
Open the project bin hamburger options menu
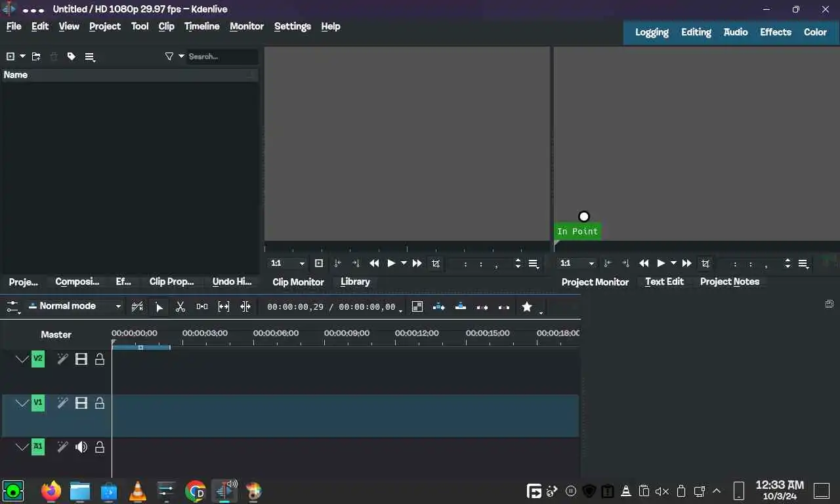coord(90,57)
